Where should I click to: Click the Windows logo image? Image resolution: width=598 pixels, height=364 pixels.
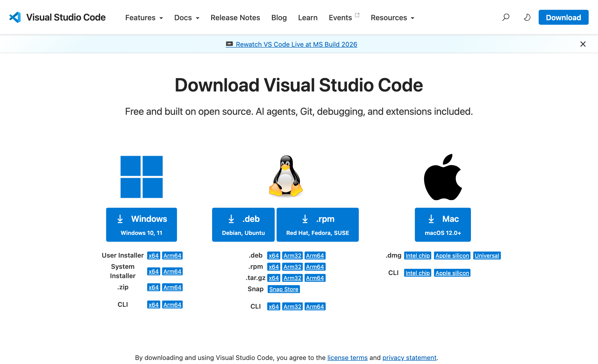141,177
